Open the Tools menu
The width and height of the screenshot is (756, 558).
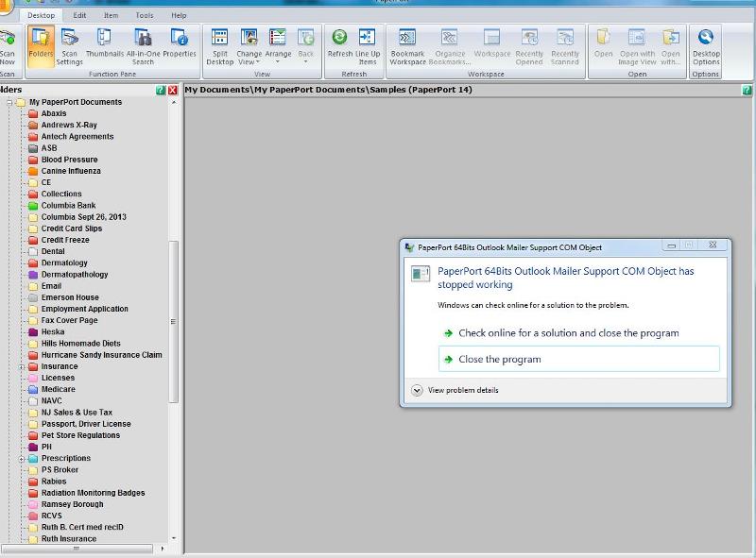pyautogui.click(x=144, y=15)
